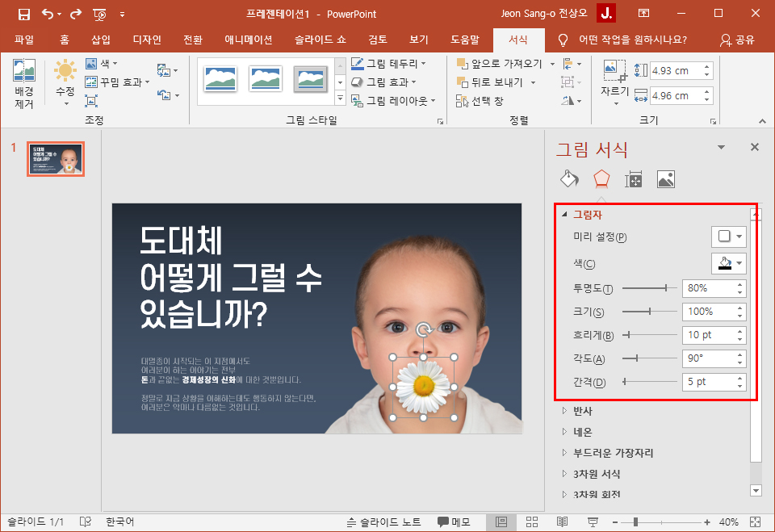
Task: Expand the picture styles gallery More arrow
Action: [x=340, y=98]
